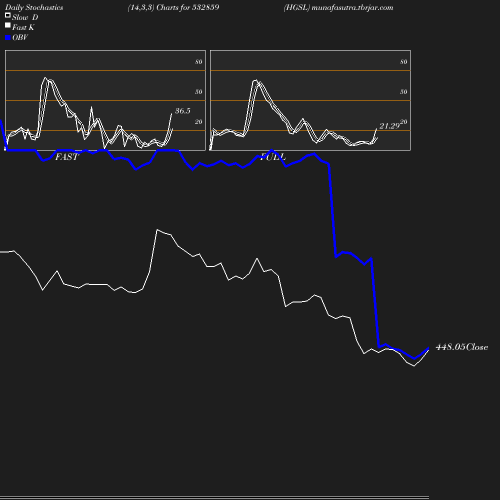This screenshot has height=500, width=500.
Task: Click the Slow D legend swatch
Action: click(x=8, y=15)
